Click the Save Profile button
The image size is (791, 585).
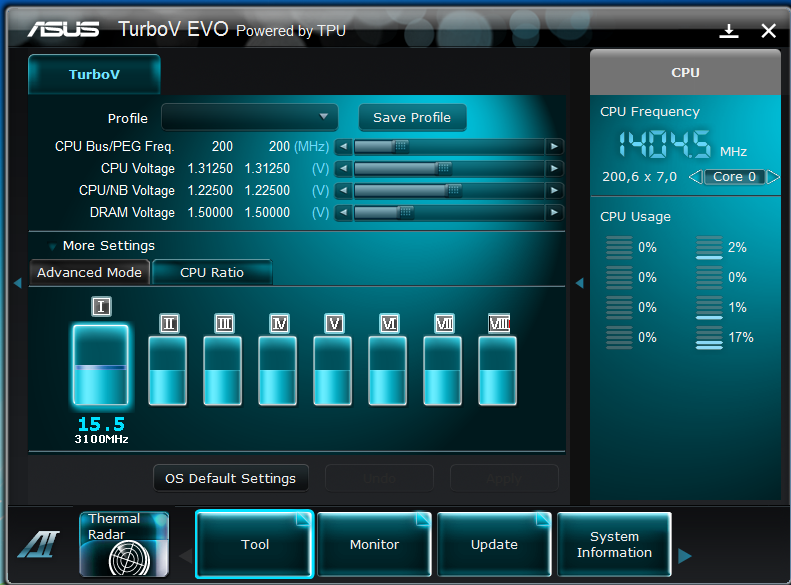(x=412, y=118)
